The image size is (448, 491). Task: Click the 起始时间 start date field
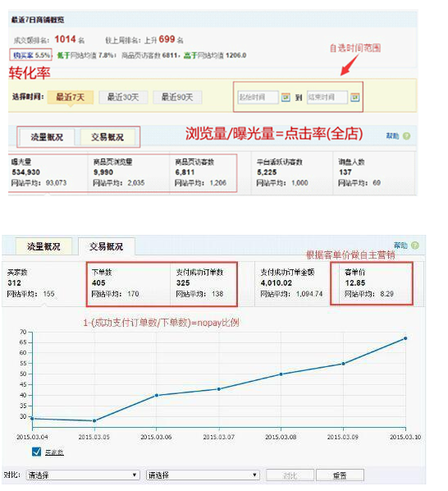258,97
